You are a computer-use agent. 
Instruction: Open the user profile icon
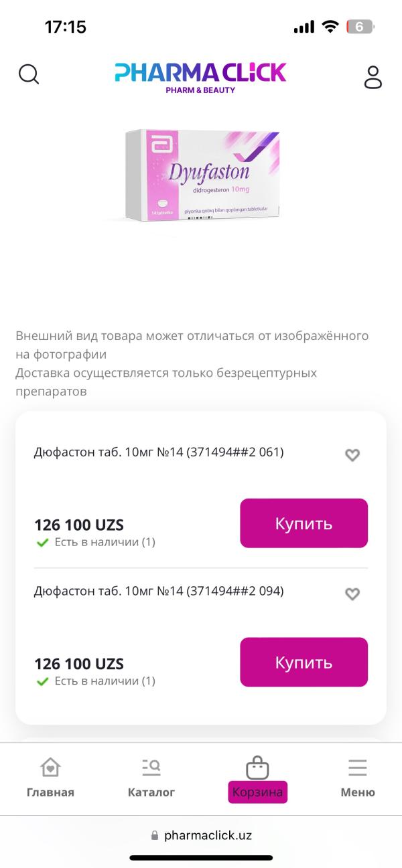point(373,77)
